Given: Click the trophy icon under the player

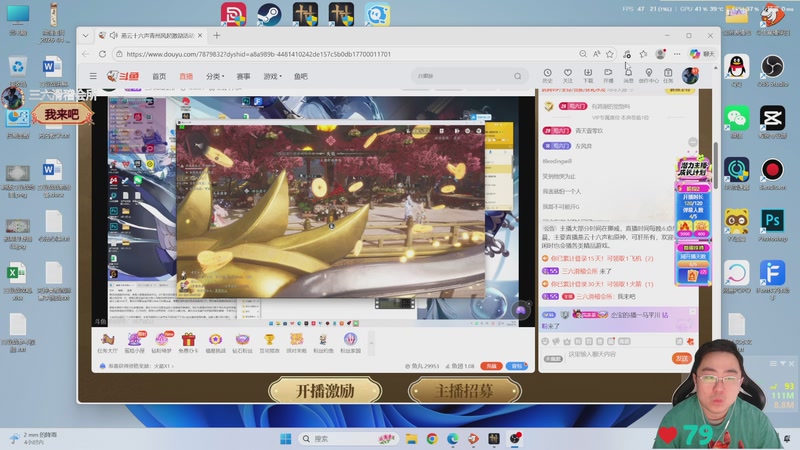Looking at the screenshot, I should 269,343.
